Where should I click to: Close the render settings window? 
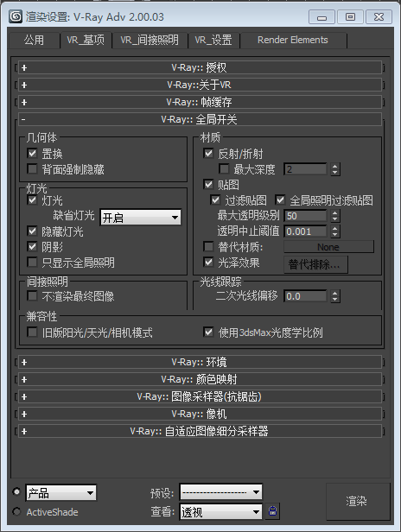[x=379, y=17]
